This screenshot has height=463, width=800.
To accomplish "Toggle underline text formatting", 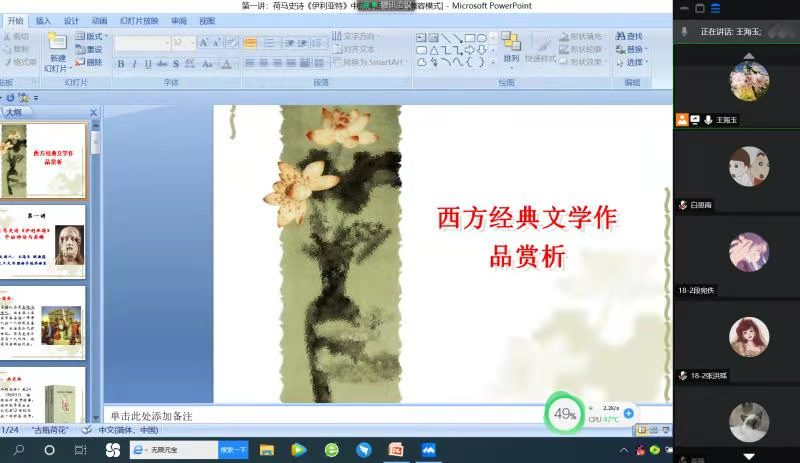I will [x=148, y=63].
